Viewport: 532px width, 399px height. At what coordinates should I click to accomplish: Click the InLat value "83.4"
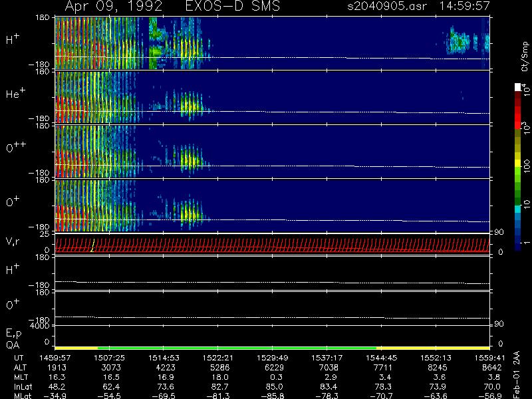click(330, 386)
